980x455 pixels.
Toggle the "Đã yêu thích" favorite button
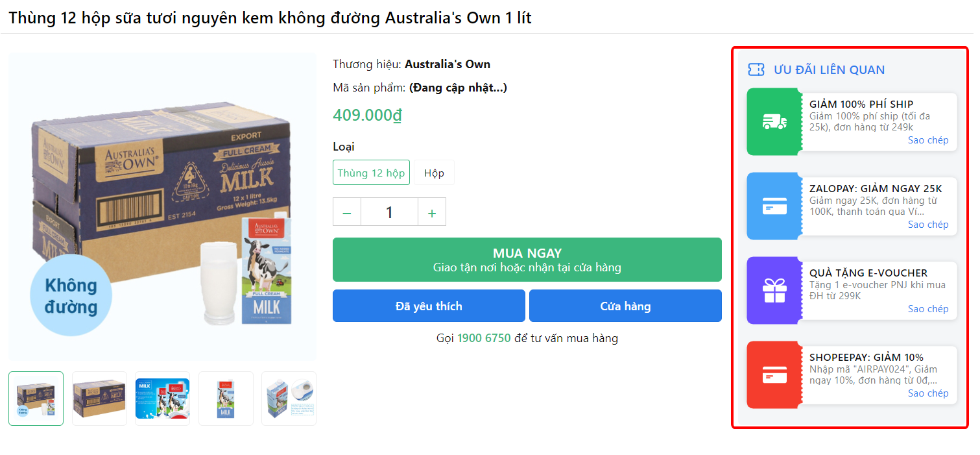(429, 306)
